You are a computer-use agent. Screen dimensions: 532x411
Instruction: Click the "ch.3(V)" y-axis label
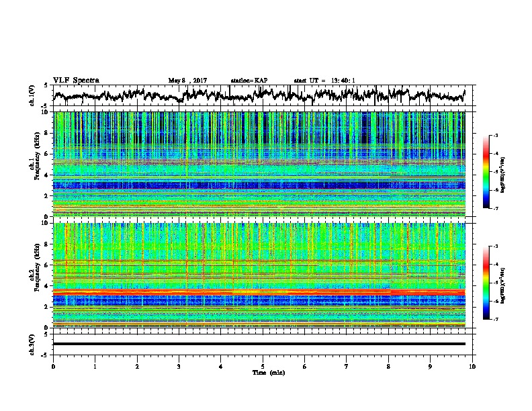click(x=32, y=345)
